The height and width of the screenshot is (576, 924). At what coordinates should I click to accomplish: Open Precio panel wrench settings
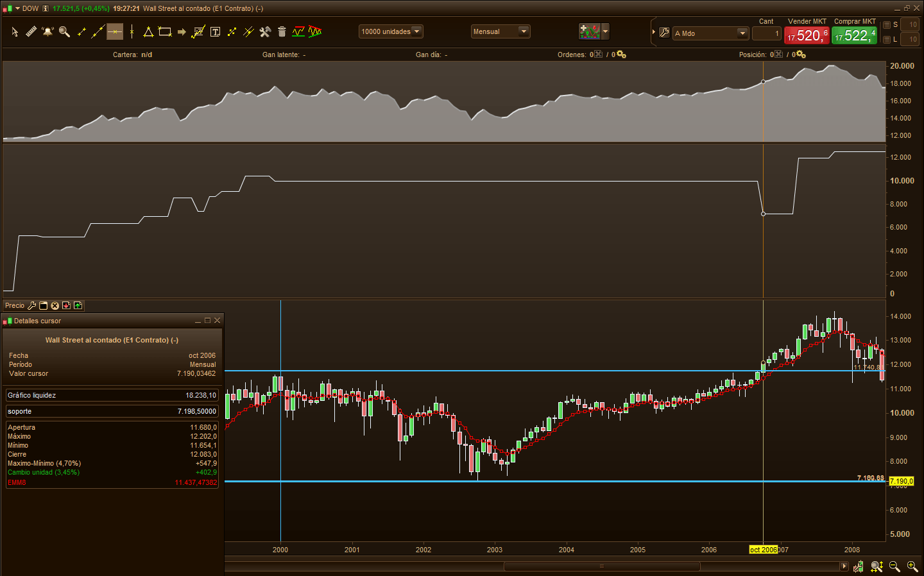tap(31, 306)
